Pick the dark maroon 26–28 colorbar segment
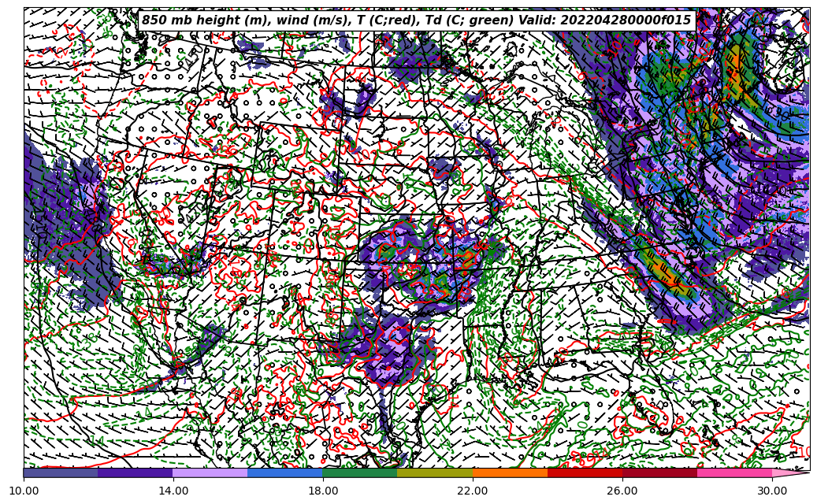Screen dimensions: 817x504 point(659,472)
